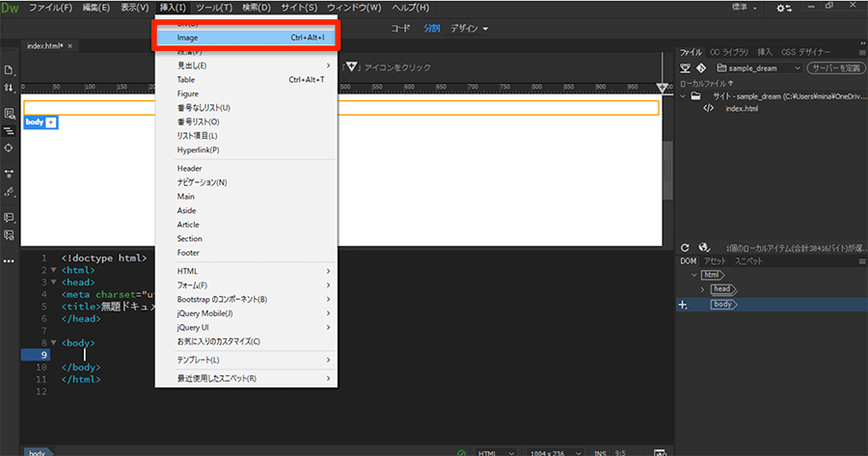
Task: Close the index.html document tab
Action: coord(70,45)
